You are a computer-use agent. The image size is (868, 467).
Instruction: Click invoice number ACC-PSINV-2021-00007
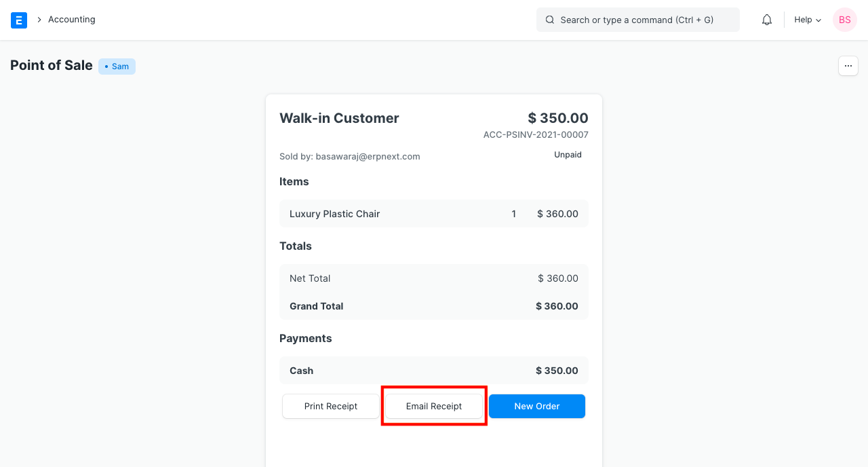click(535, 134)
